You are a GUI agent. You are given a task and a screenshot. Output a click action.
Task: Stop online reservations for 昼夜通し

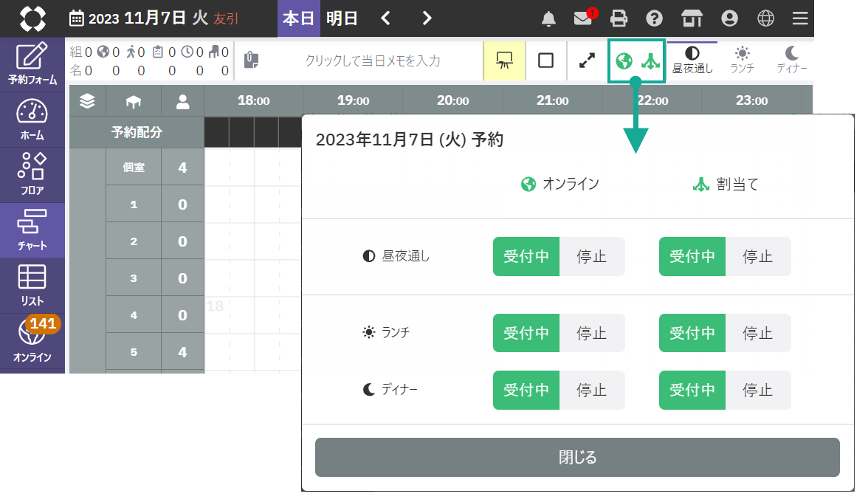[x=591, y=256]
